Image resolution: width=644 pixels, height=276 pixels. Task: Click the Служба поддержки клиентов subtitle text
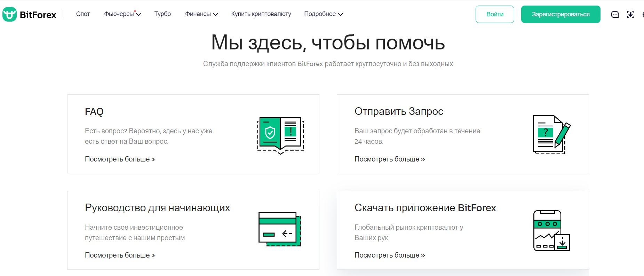click(328, 64)
